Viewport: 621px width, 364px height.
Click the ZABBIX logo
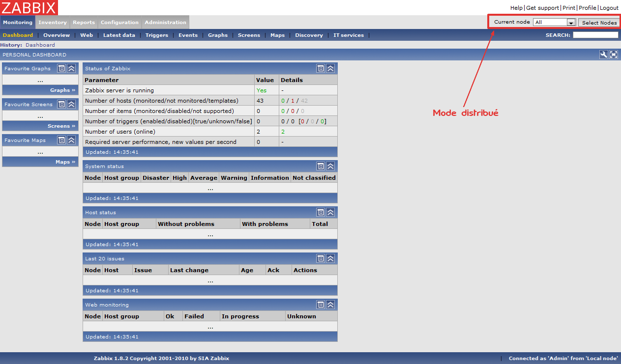pyautogui.click(x=29, y=7)
